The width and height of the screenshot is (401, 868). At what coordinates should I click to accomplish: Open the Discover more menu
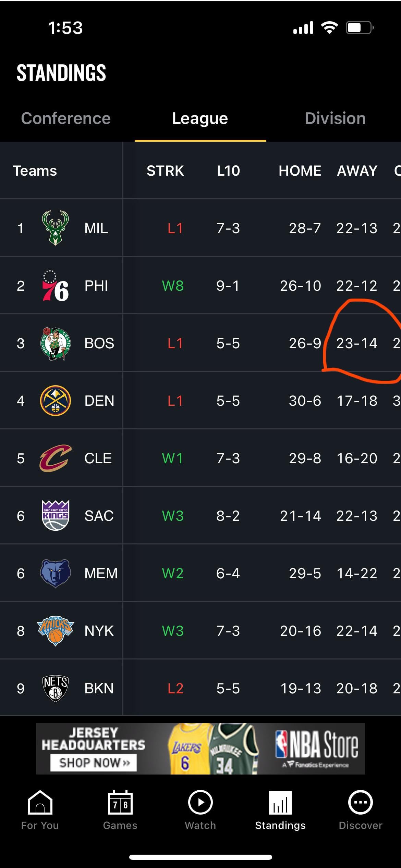coord(360,810)
